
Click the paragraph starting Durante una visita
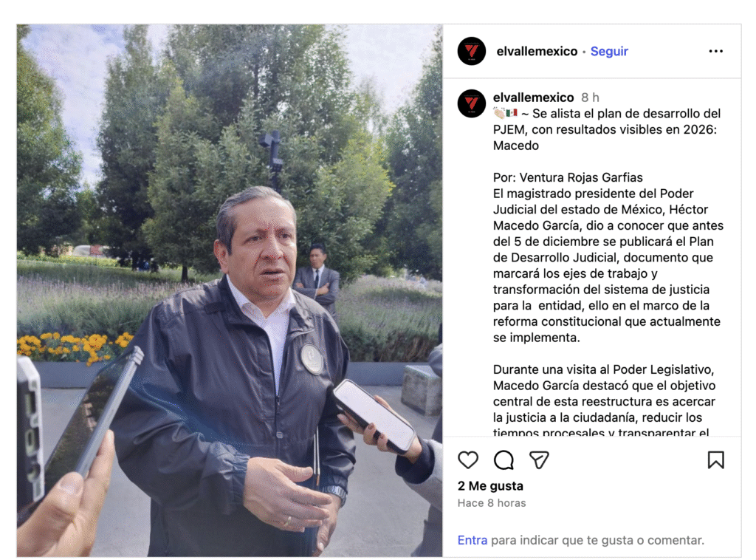[604, 401]
